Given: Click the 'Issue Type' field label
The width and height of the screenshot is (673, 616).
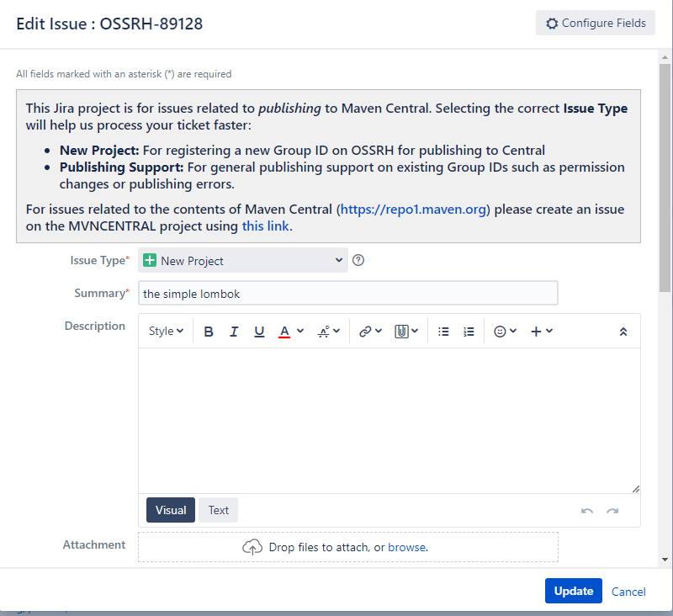Looking at the screenshot, I should [x=99, y=261].
